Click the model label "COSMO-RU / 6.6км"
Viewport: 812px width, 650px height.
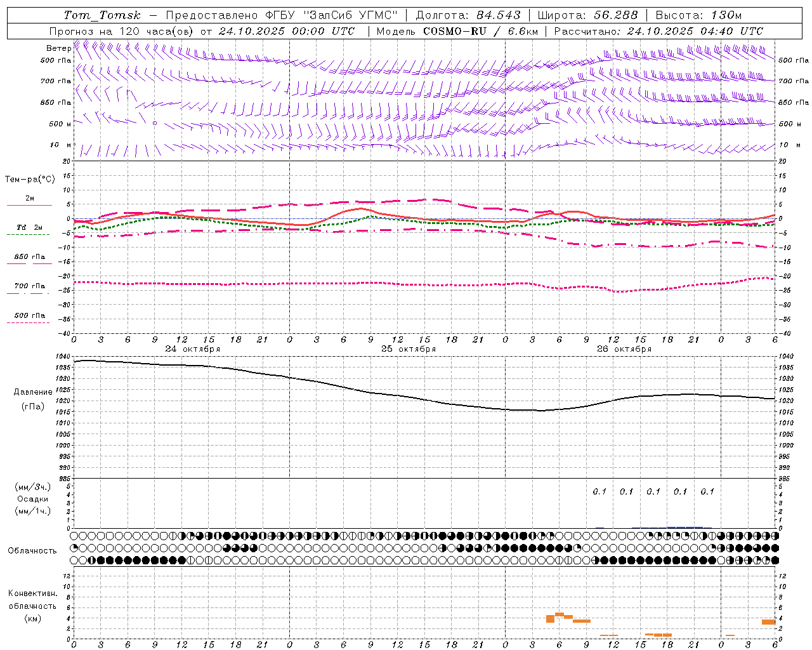[480, 31]
